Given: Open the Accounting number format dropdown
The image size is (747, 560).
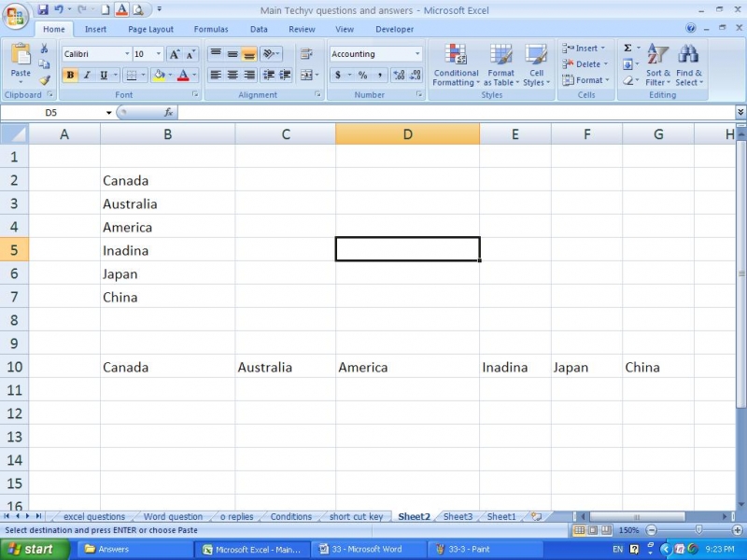Looking at the screenshot, I should pyautogui.click(x=417, y=54).
